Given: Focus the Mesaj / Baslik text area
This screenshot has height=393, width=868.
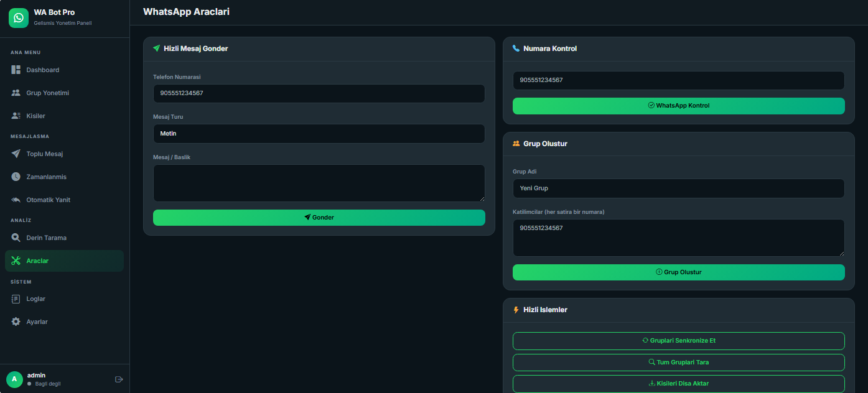Looking at the screenshot, I should tap(319, 183).
